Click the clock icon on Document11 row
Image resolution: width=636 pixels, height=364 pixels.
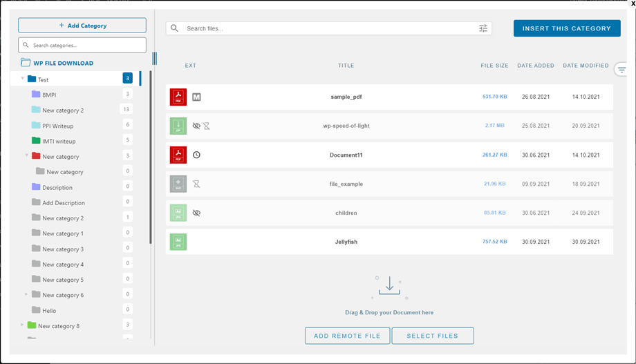click(196, 155)
